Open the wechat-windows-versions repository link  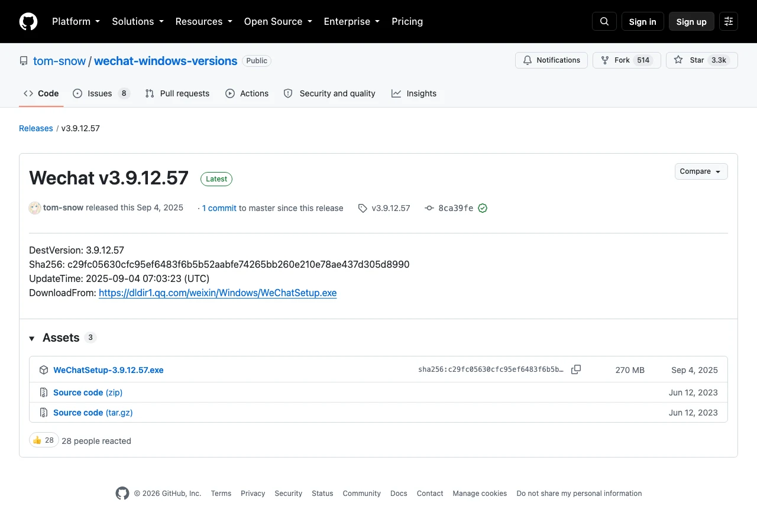(166, 61)
